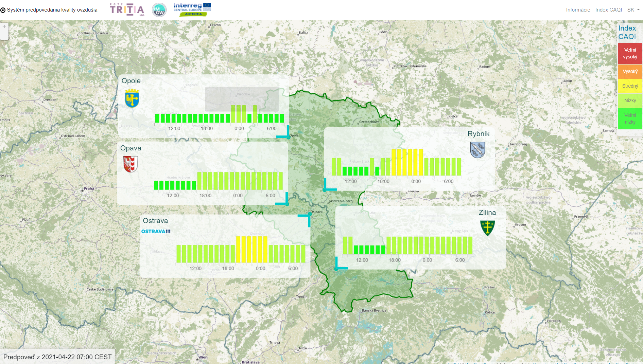This screenshot has width=643, height=364.
Task: Click the Opava coat of arms
Action: pos(131,164)
